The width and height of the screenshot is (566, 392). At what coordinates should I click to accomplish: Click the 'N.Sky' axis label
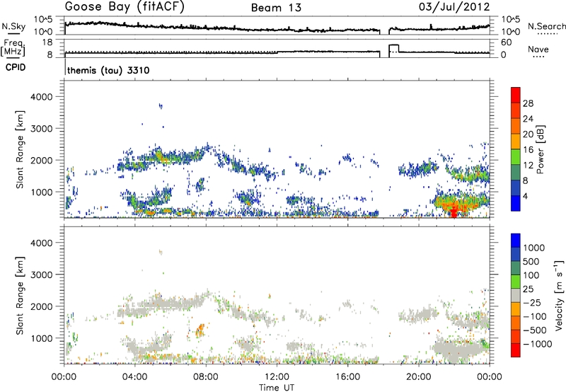13,26
